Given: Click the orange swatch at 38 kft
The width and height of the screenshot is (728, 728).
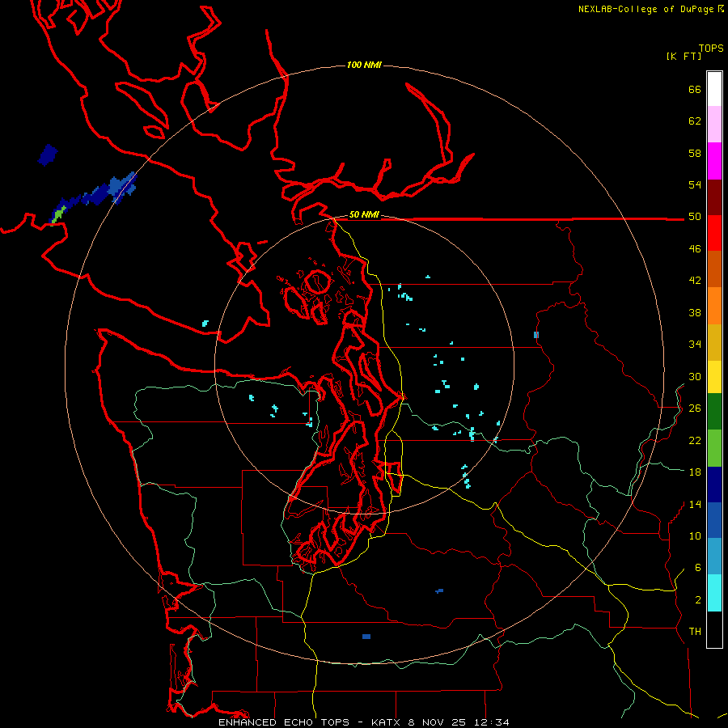Looking at the screenshot, I should coord(714,306).
